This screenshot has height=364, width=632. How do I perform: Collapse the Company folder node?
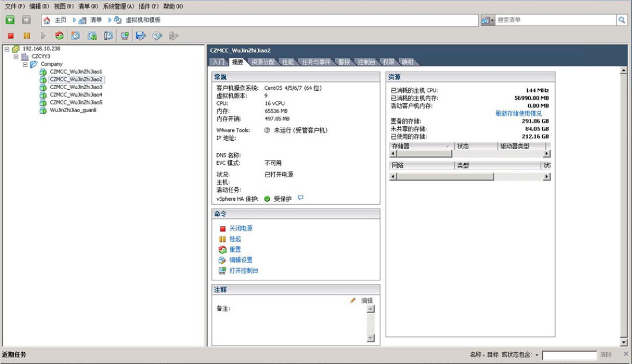pos(25,64)
